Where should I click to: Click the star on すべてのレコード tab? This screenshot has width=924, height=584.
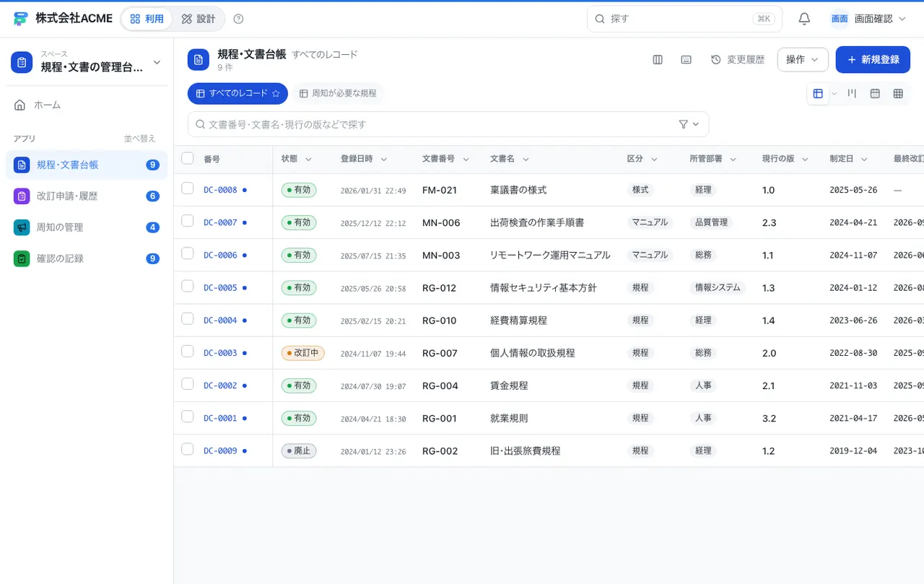[275, 94]
